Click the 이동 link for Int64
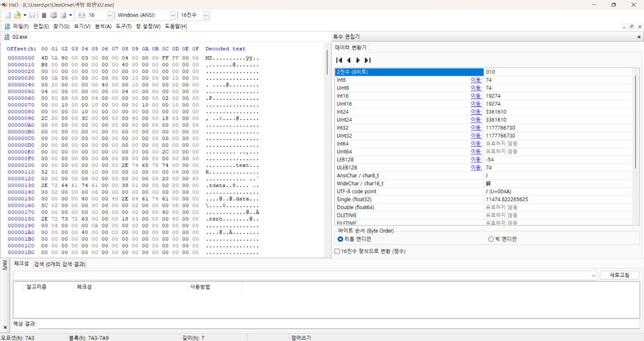The image size is (644, 341). (476, 144)
